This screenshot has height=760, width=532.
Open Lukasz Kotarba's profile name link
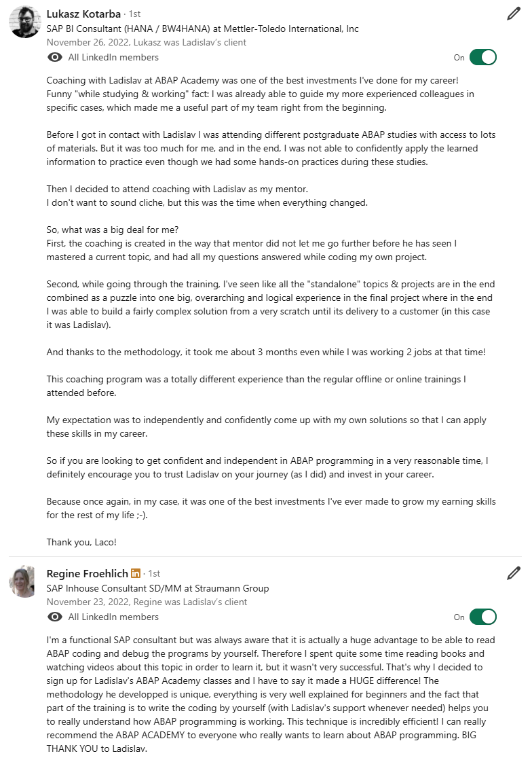click(x=83, y=14)
